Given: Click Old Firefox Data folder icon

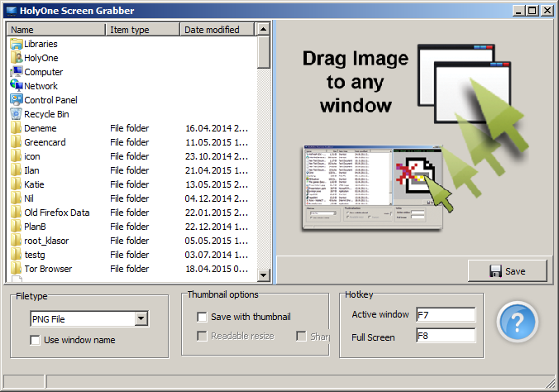Looking at the screenshot, I should click(x=16, y=213).
